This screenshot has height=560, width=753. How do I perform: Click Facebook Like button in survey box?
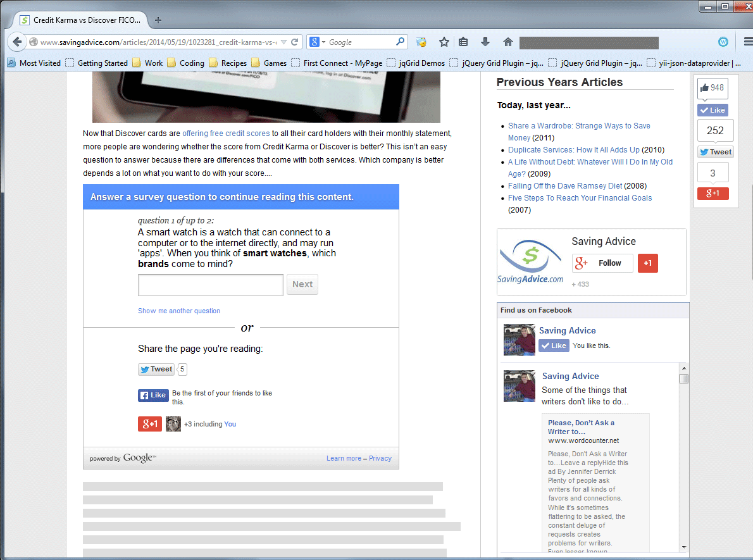pyautogui.click(x=153, y=395)
